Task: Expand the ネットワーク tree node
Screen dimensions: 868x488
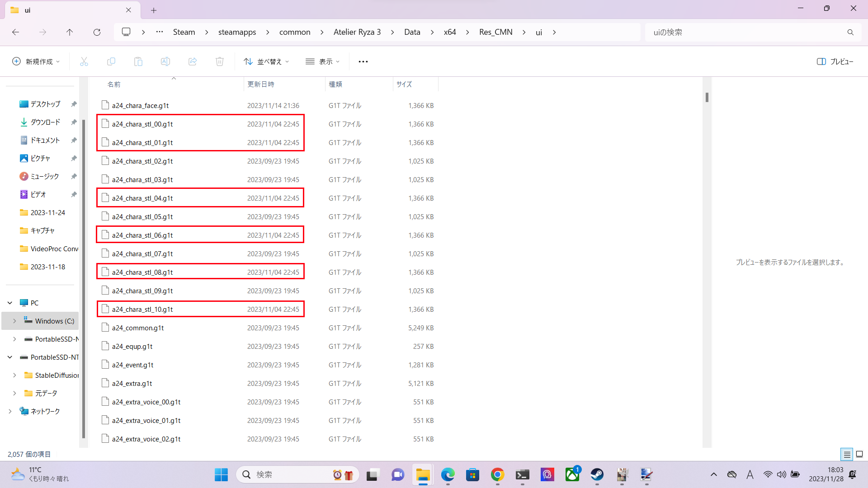Action: tap(10, 411)
